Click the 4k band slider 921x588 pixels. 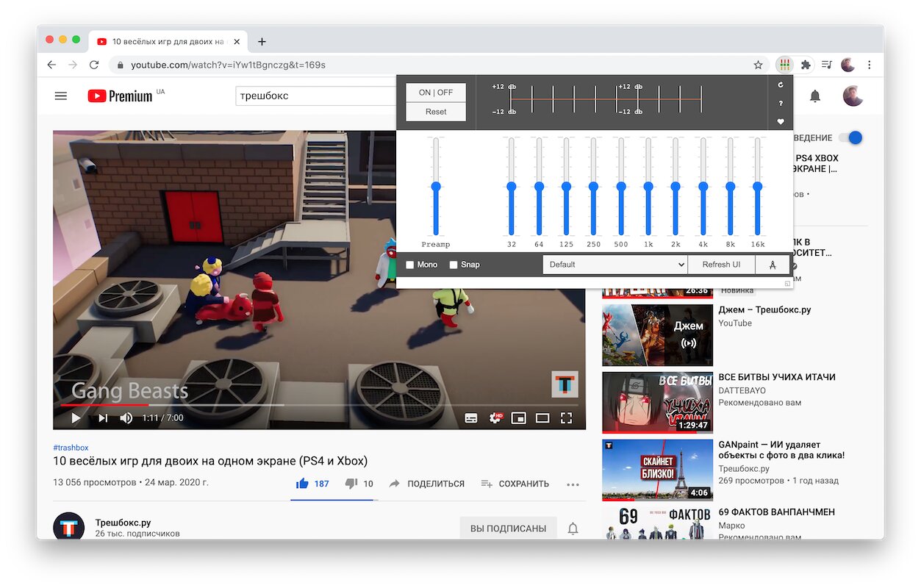(703, 187)
